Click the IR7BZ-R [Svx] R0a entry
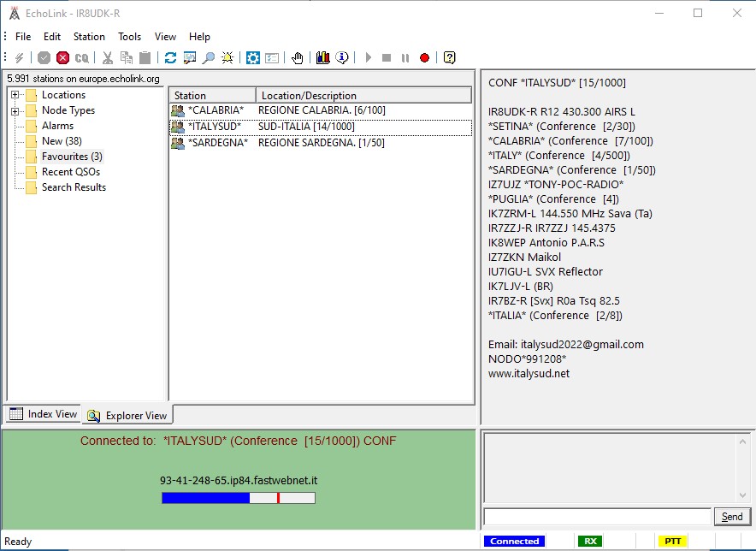 pyautogui.click(x=554, y=301)
